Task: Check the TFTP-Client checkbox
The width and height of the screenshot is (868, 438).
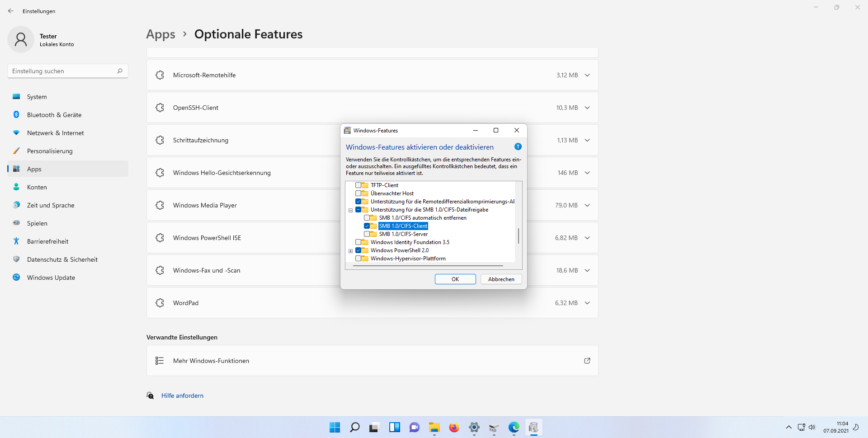Action: point(358,185)
